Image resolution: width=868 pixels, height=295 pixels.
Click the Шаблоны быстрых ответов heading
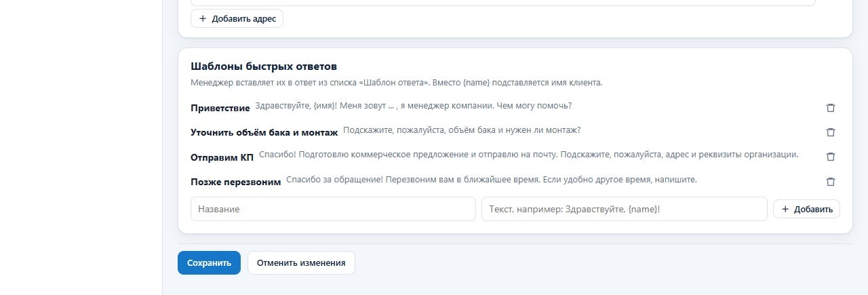264,66
